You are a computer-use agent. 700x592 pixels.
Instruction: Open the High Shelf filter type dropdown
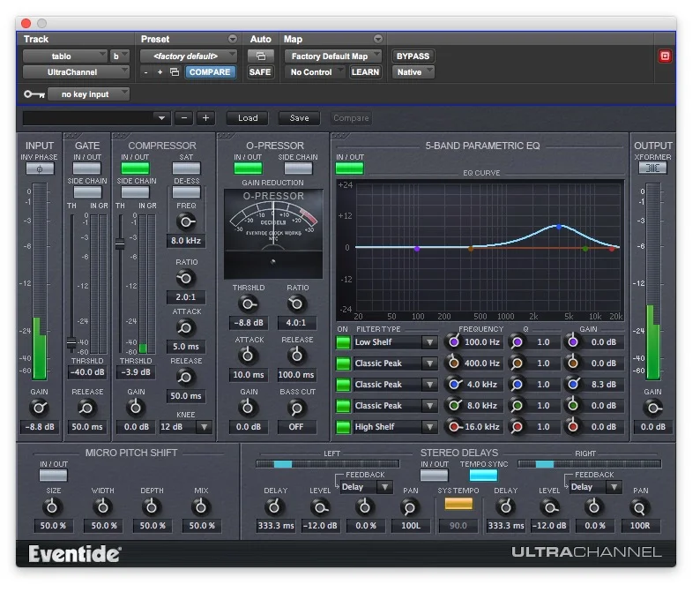click(x=429, y=427)
